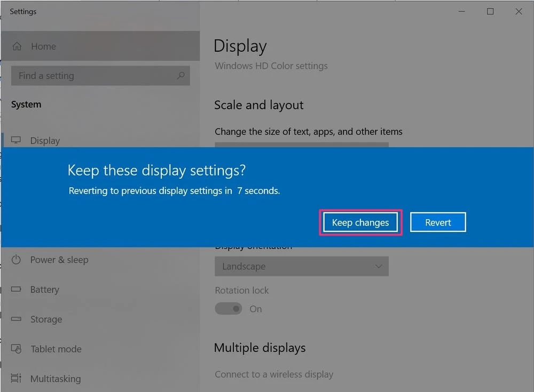
Task: Open the Display orientation Landscape dropdown
Action: coord(302,266)
